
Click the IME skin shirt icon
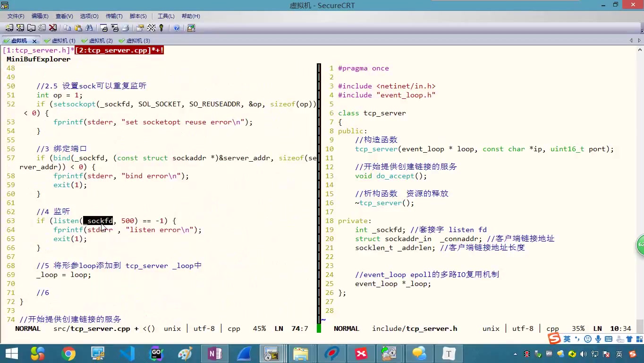pos(629,339)
